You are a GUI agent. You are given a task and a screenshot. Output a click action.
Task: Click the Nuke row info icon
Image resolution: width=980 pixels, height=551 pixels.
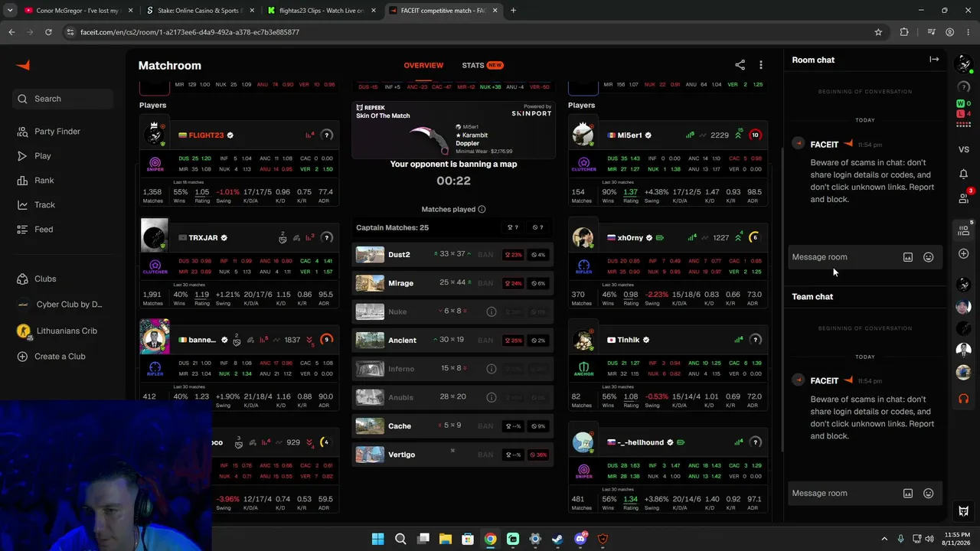pos(492,311)
